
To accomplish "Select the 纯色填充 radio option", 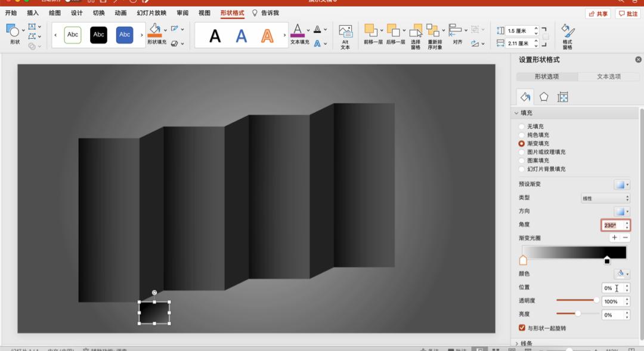I will point(522,135).
